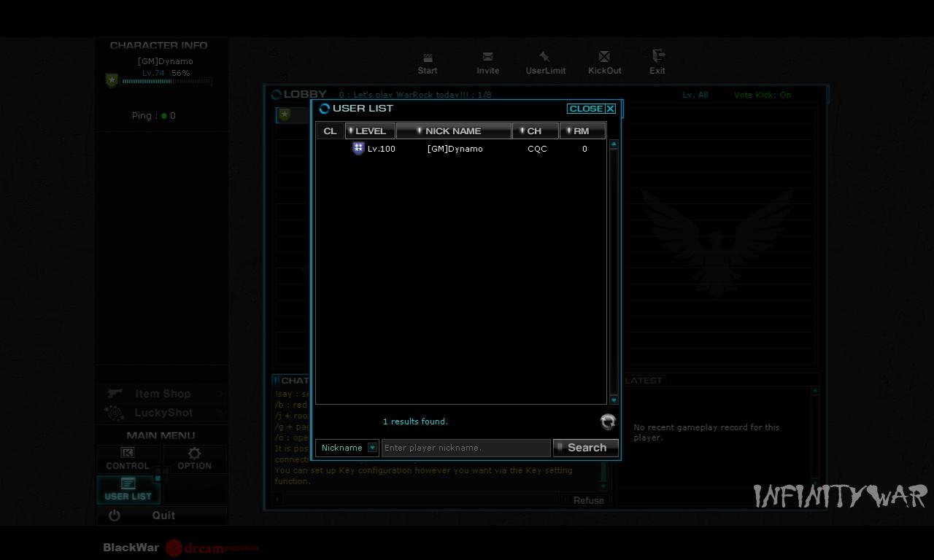The image size is (934, 560).
Task: Click the character rank star badge
Action: click(112, 80)
